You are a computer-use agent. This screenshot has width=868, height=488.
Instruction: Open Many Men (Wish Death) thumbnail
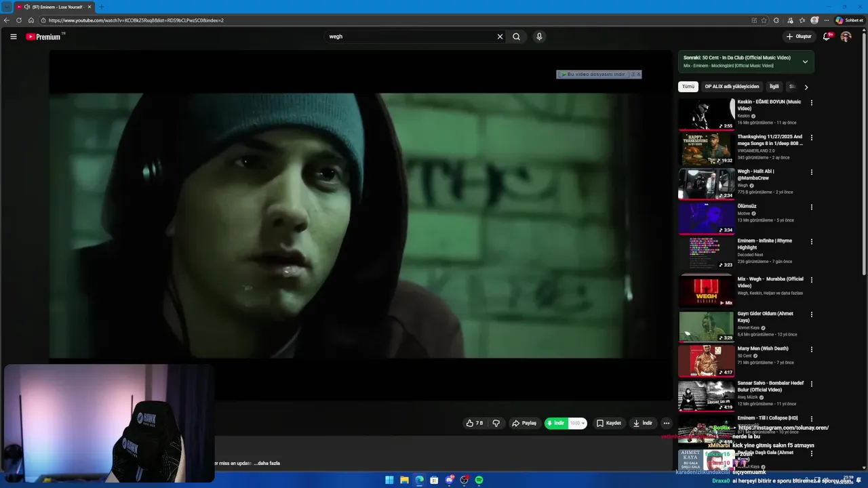(707, 361)
